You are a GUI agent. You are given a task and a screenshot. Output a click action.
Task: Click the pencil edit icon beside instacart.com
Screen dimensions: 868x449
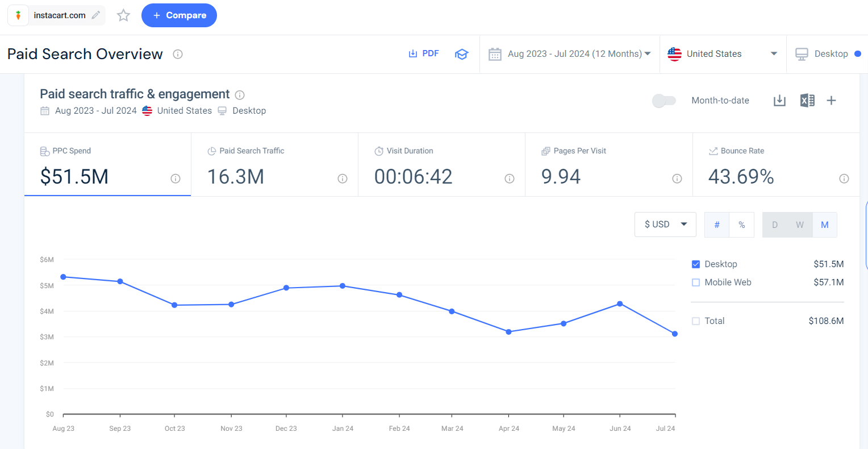point(96,15)
